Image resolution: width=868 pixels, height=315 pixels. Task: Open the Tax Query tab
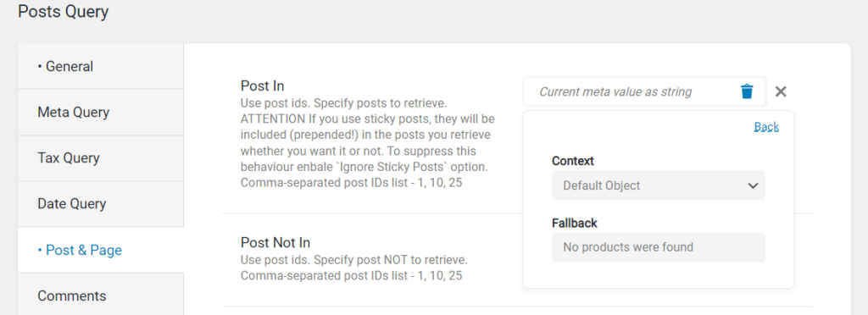coord(101,158)
